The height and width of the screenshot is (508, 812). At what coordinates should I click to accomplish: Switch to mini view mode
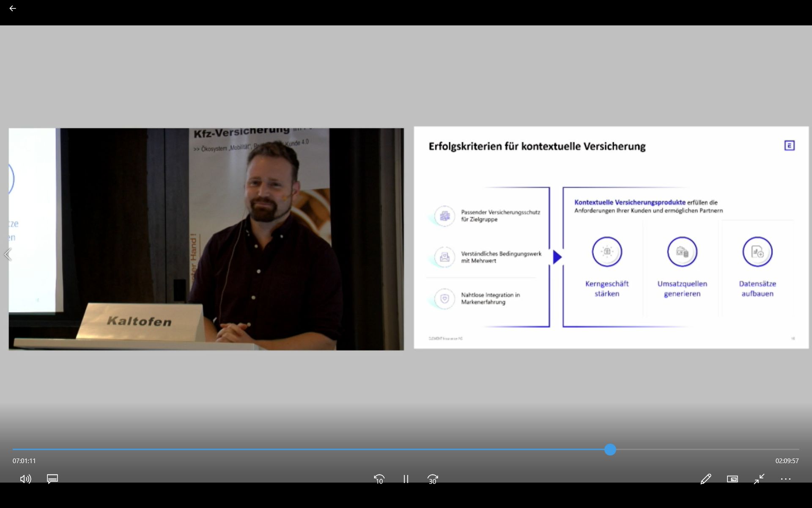coord(732,479)
